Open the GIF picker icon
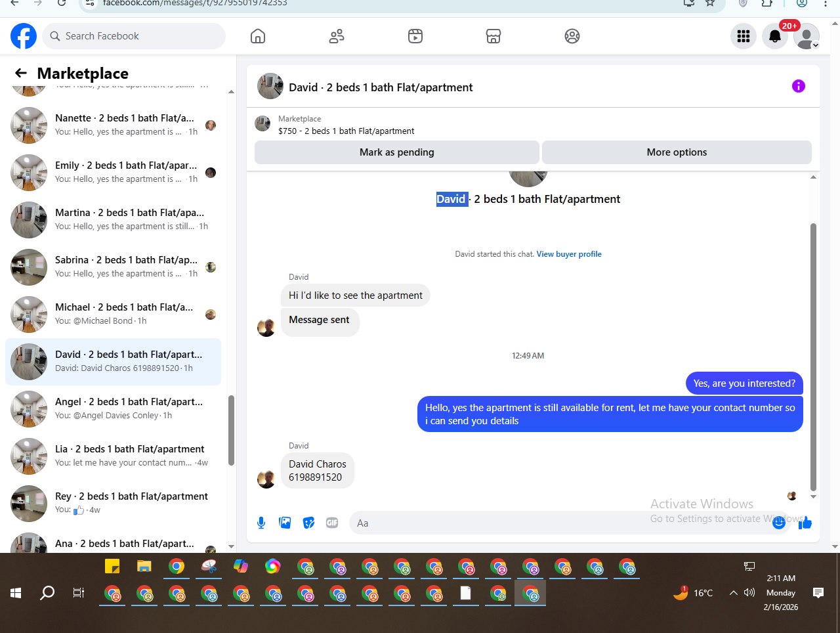Screen dimensions: 840x633 click(x=332, y=523)
